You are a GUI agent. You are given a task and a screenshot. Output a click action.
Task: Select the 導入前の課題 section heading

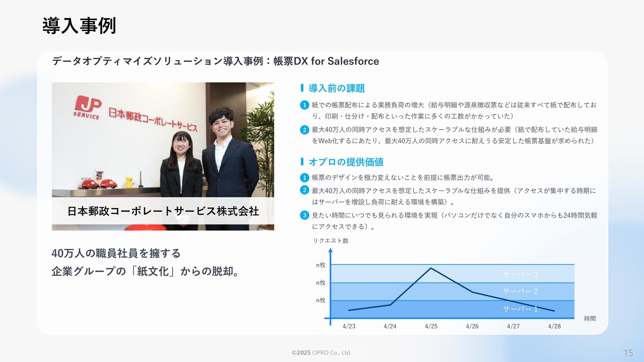tap(336, 88)
